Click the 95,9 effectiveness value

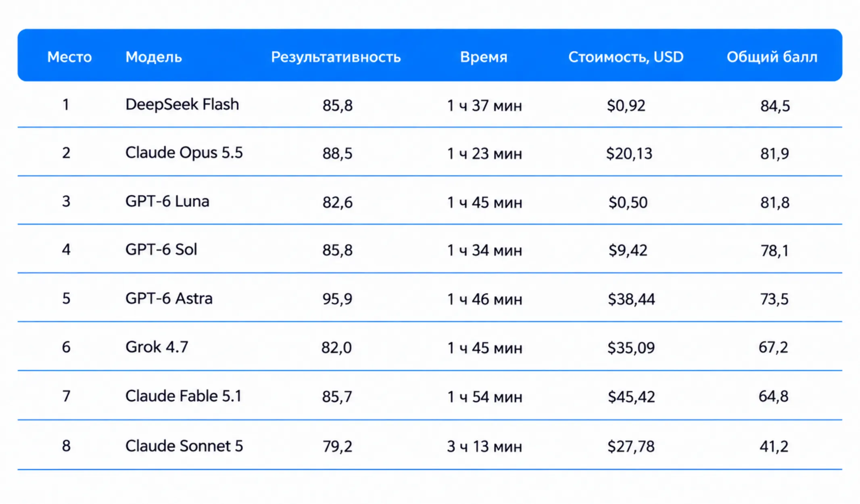click(337, 299)
